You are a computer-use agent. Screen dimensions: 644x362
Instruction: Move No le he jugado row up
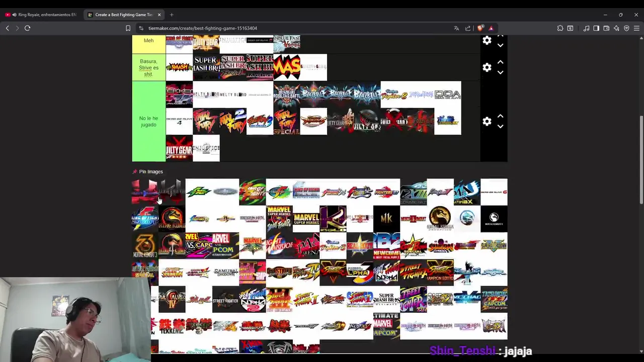pyautogui.click(x=500, y=116)
